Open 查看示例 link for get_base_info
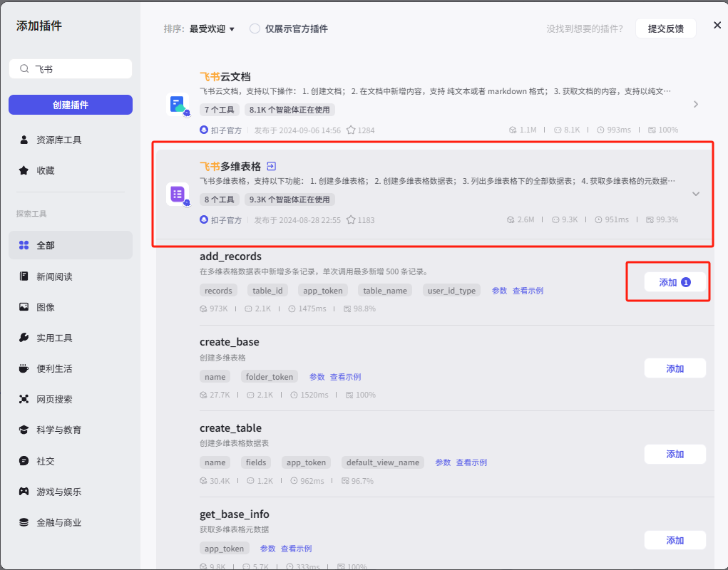 click(296, 549)
